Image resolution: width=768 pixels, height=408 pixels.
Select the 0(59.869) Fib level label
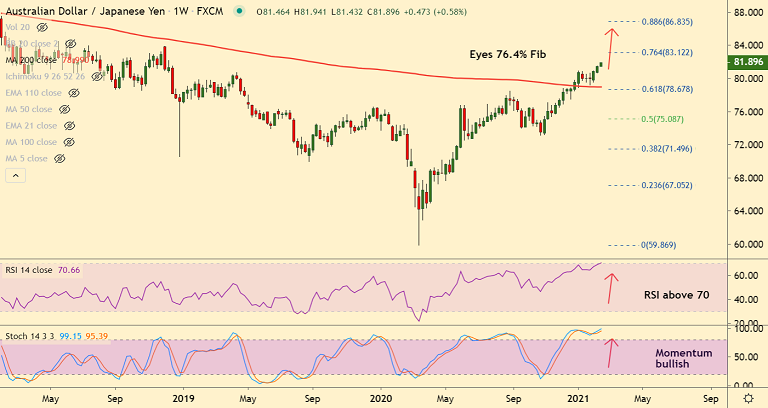point(658,244)
